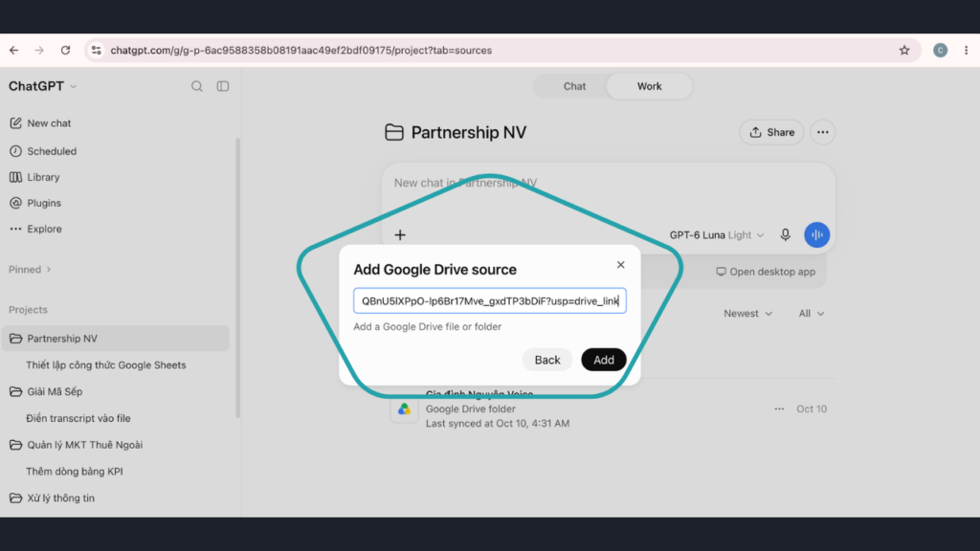Open chat Thiết lập công thức Google Sheets

coord(106,364)
